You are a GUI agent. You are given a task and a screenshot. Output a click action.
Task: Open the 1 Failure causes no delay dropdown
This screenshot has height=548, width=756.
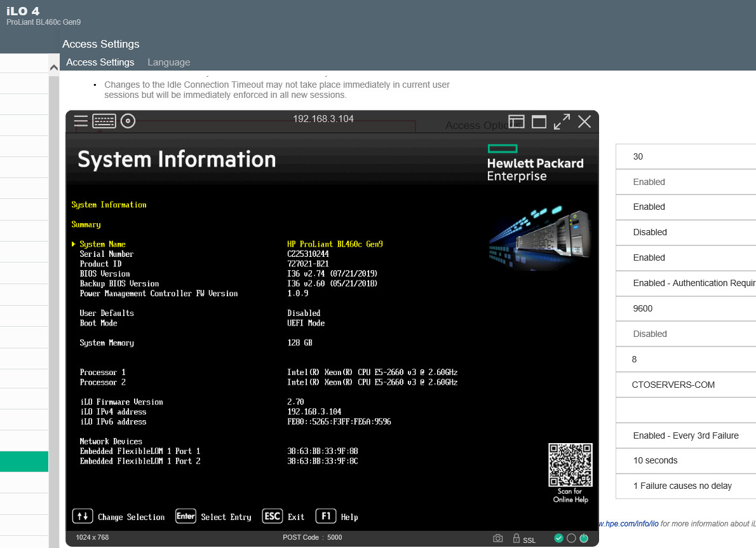[686, 486]
